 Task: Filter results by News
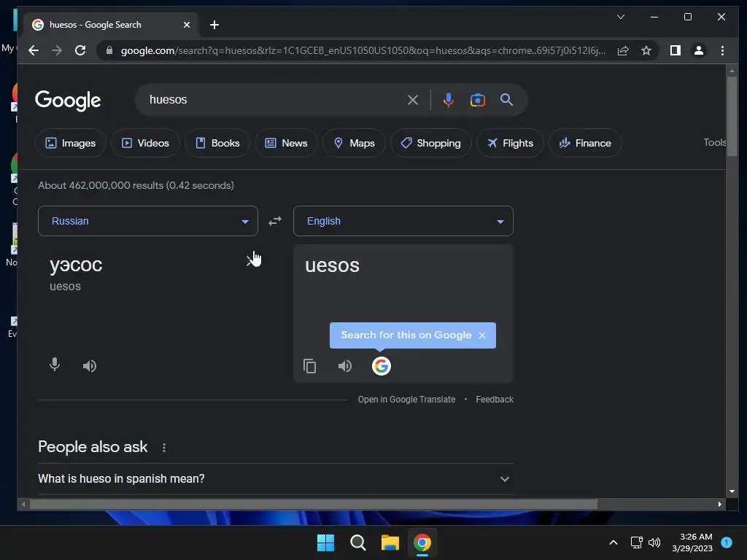[286, 143]
